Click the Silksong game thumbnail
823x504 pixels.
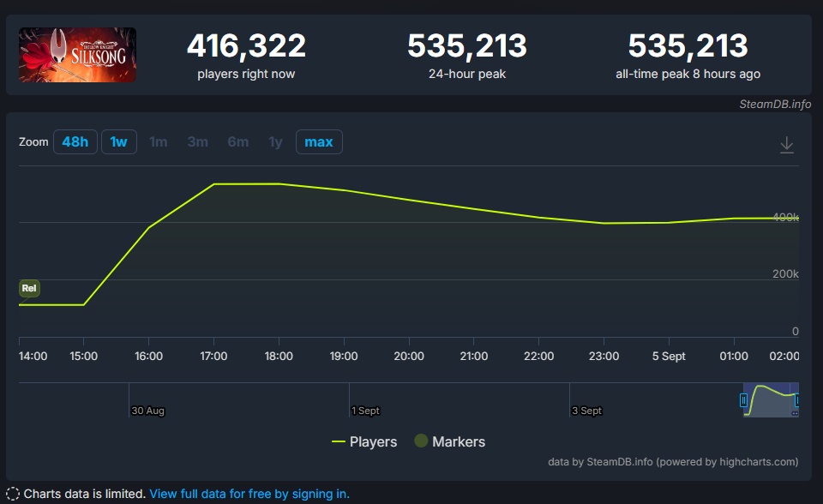(x=78, y=55)
